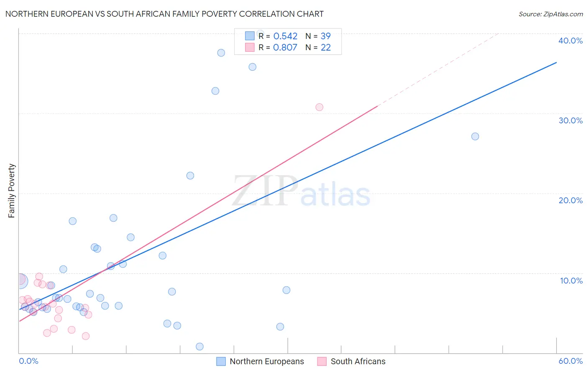Click the ZIPatlas watermark in chart center
This screenshot has width=588, height=373.
pos(302,192)
